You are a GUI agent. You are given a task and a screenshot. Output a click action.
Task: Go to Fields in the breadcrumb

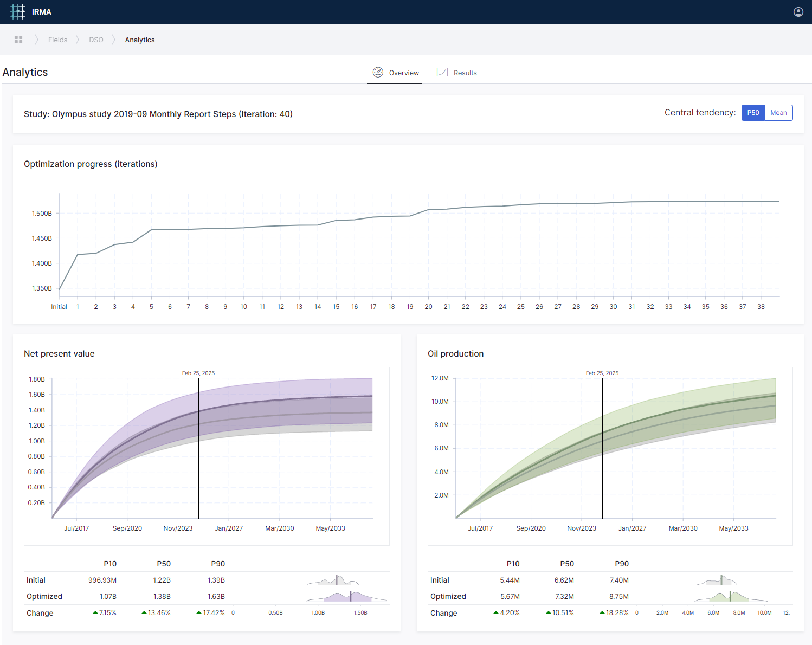point(57,40)
